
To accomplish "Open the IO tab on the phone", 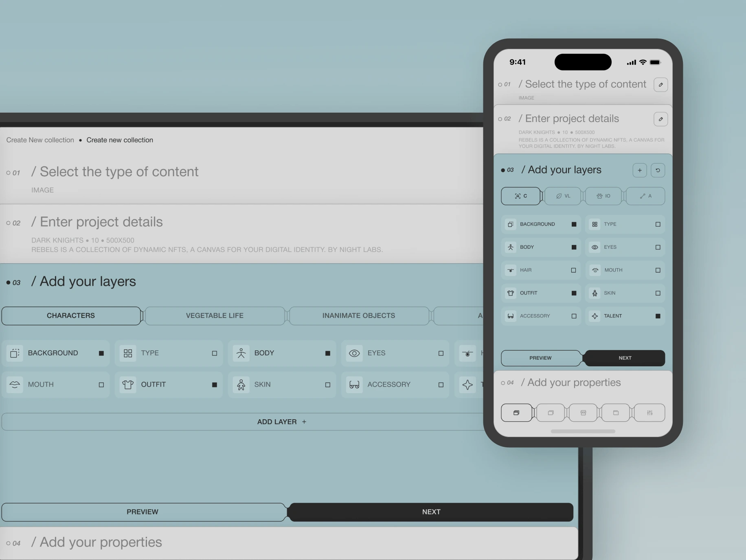I will 603,196.
